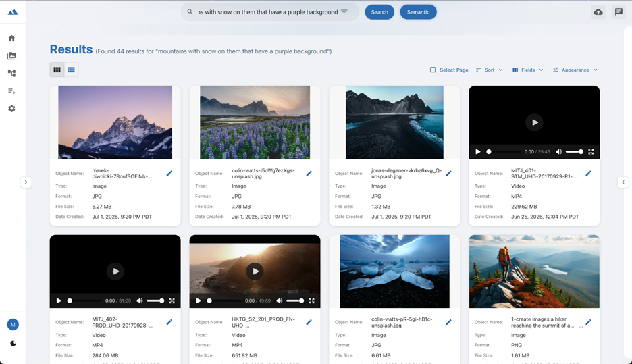Screen dimensions: 632x364
Task: Switch to grid view
Action: coord(57,70)
